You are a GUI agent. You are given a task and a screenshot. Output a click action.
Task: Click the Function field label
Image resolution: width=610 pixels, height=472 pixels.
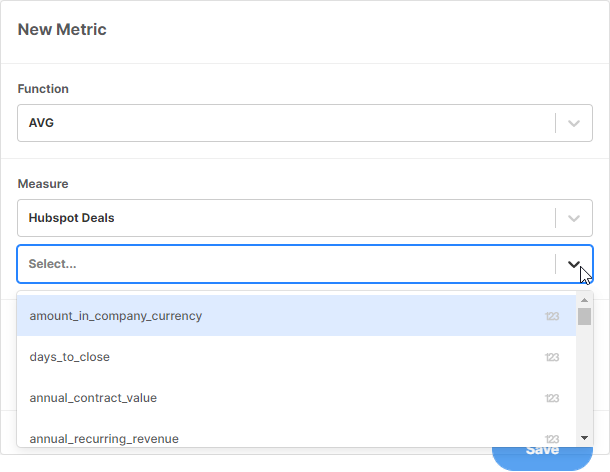coord(43,89)
